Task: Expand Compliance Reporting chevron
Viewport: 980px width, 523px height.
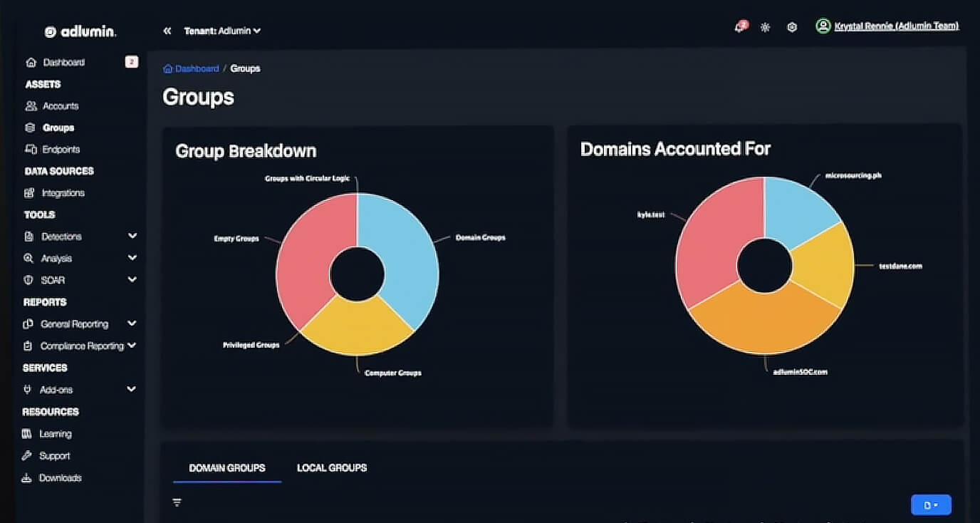Action: (131, 346)
